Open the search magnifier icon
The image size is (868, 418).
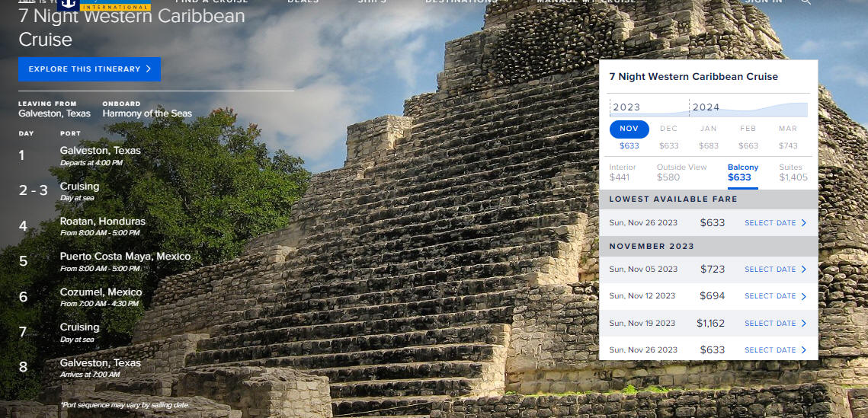(x=806, y=2)
